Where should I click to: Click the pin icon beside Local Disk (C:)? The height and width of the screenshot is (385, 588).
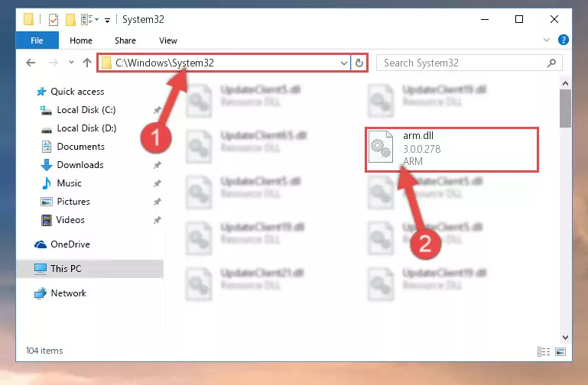coord(157,110)
